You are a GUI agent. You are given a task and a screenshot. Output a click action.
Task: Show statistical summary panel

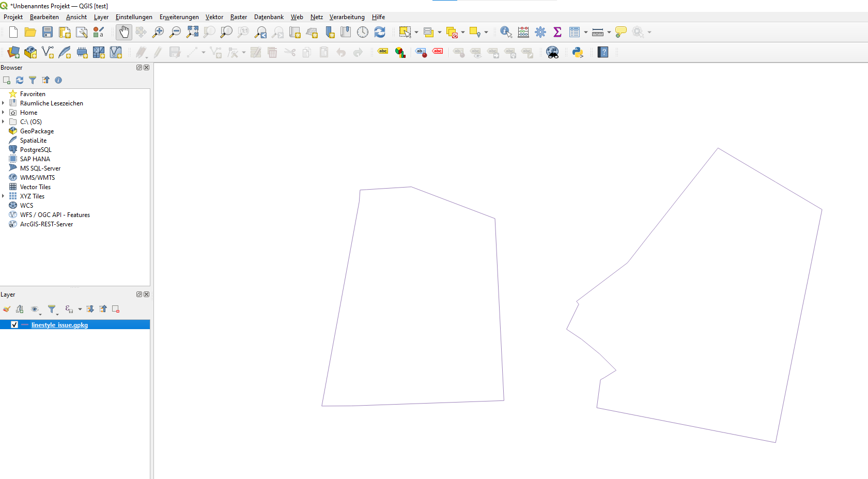(x=557, y=32)
